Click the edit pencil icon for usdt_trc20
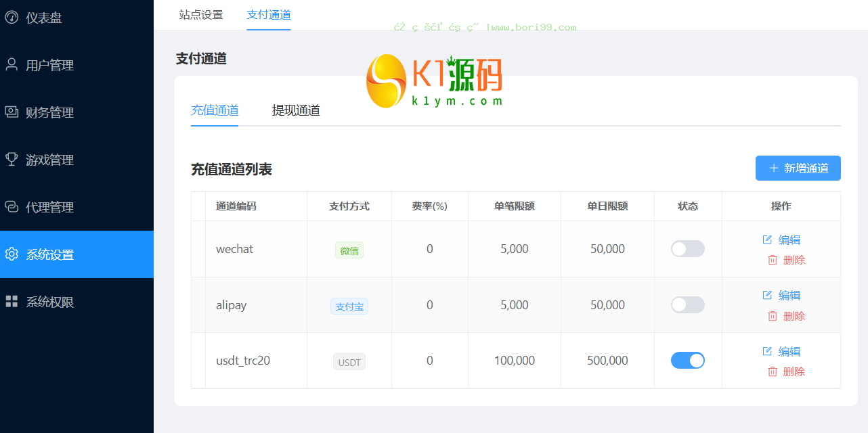Screen dimensions: 868x433 point(767,351)
